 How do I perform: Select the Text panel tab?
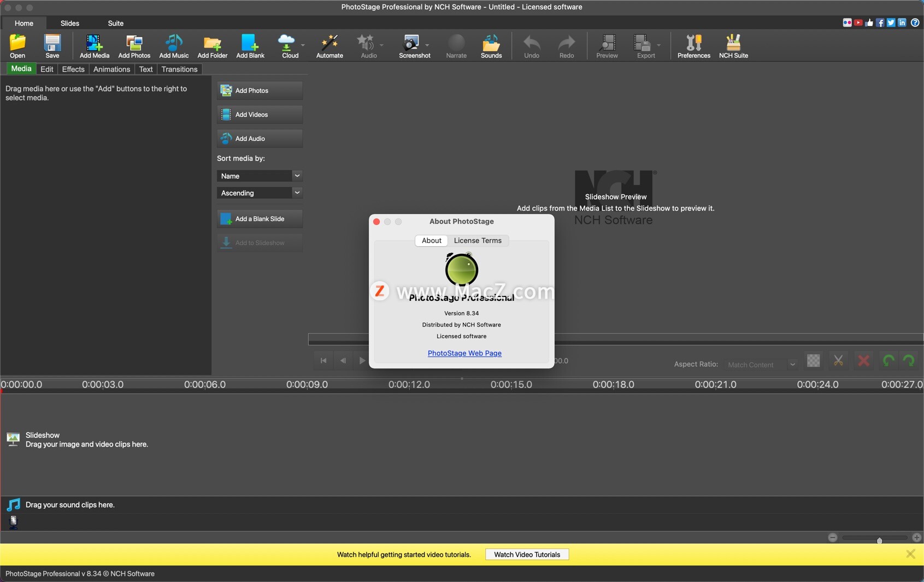146,69
